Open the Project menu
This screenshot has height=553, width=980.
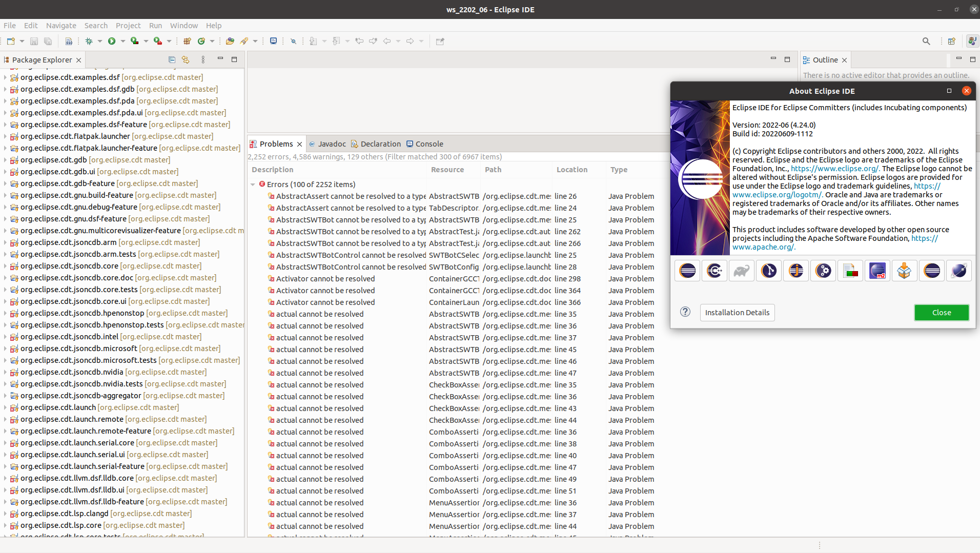tap(128, 26)
